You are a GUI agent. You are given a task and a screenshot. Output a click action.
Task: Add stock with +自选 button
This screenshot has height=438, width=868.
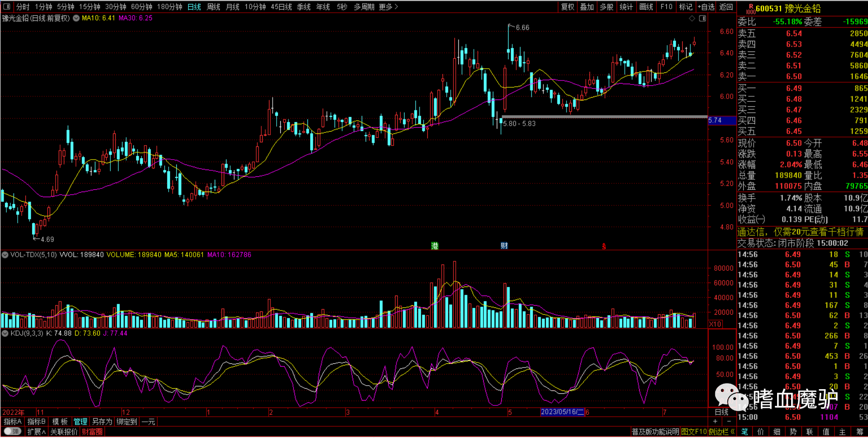[706, 7]
